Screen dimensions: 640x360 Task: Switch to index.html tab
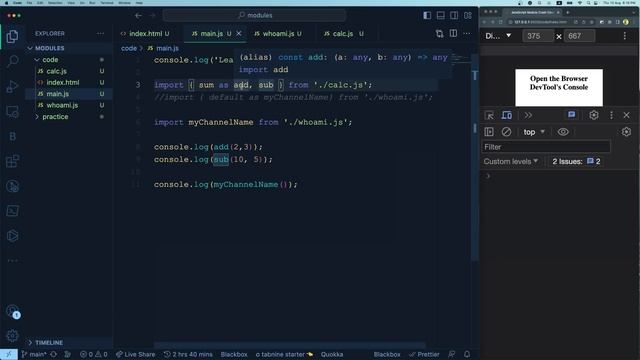145,33
